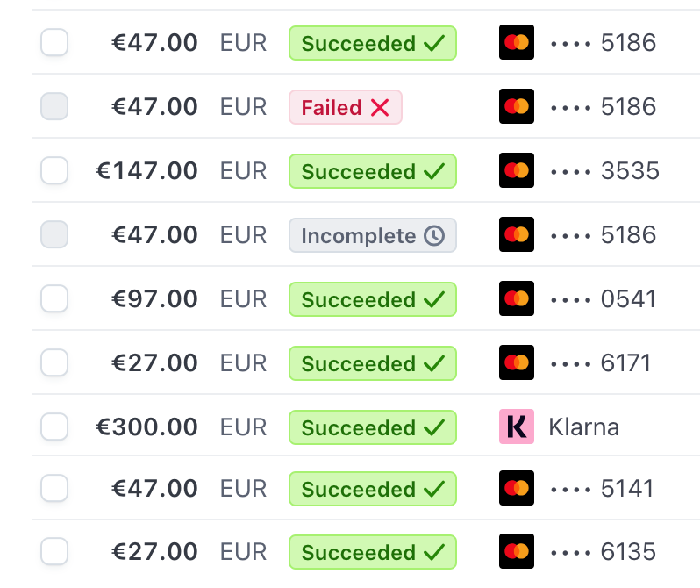
Task: Click the Klarna payment method icon
Action: pos(516,427)
